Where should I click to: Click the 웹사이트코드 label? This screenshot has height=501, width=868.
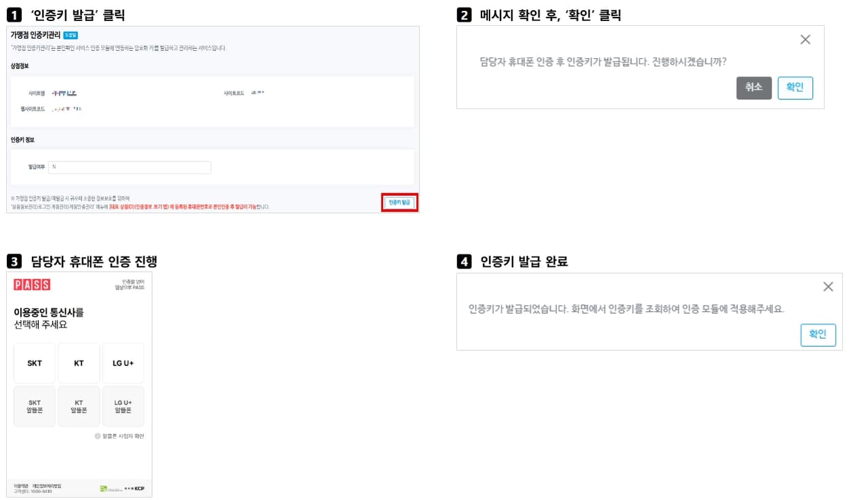coord(33,108)
